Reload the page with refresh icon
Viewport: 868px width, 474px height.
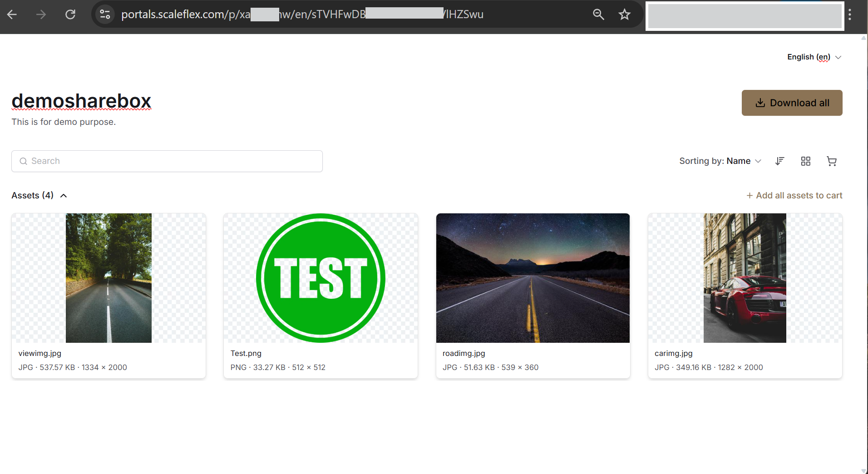click(70, 15)
